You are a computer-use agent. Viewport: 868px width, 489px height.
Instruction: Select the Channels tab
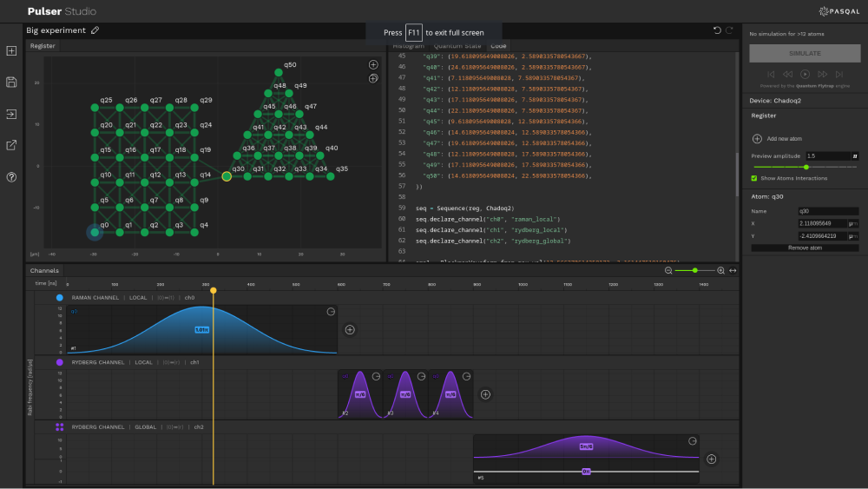coord(44,271)
